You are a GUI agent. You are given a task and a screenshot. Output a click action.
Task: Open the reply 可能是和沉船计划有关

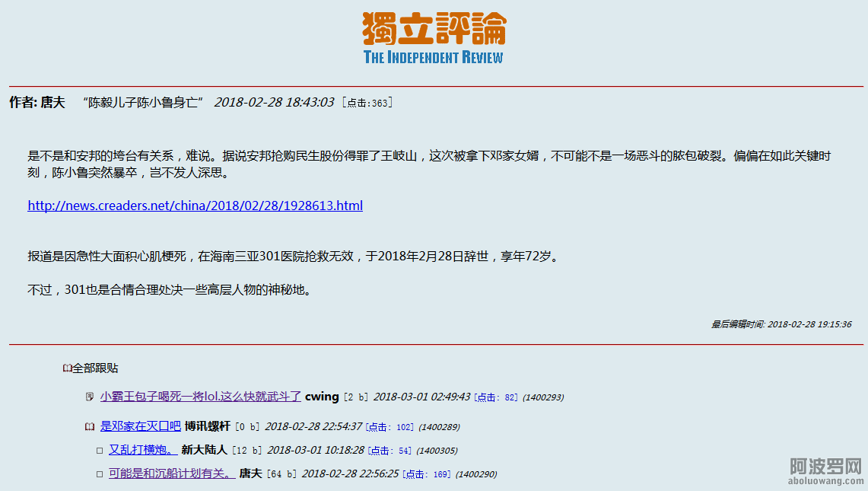point(171,473)
